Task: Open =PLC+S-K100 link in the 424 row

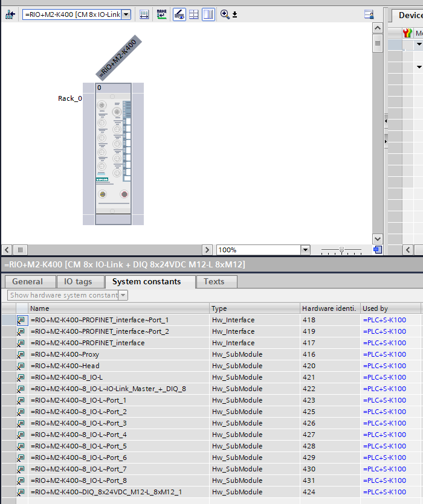Action: (384, 492)
